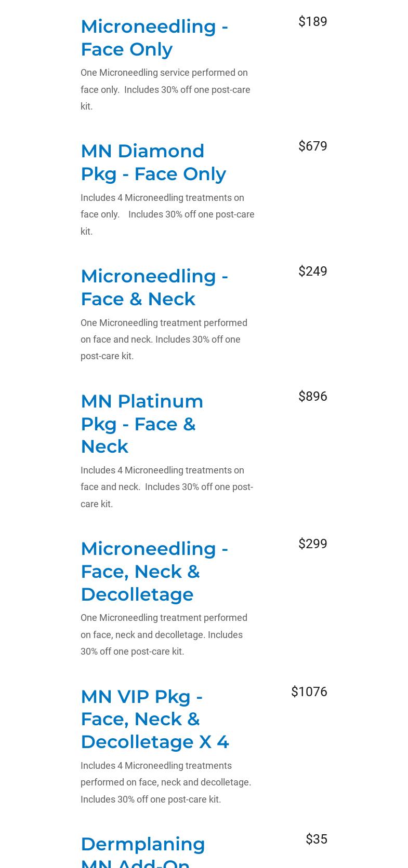Click the MN VIP package description text
The width and height of the screenshot is (408, 868).
point(166,782)
